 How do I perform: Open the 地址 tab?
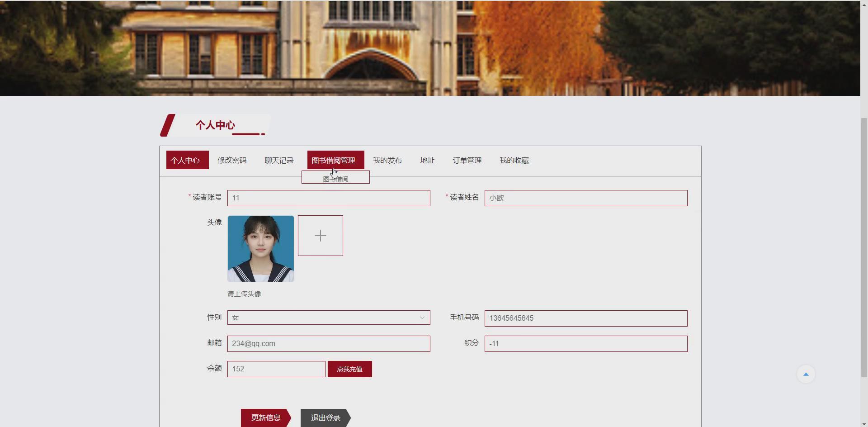tap(427, 160)
